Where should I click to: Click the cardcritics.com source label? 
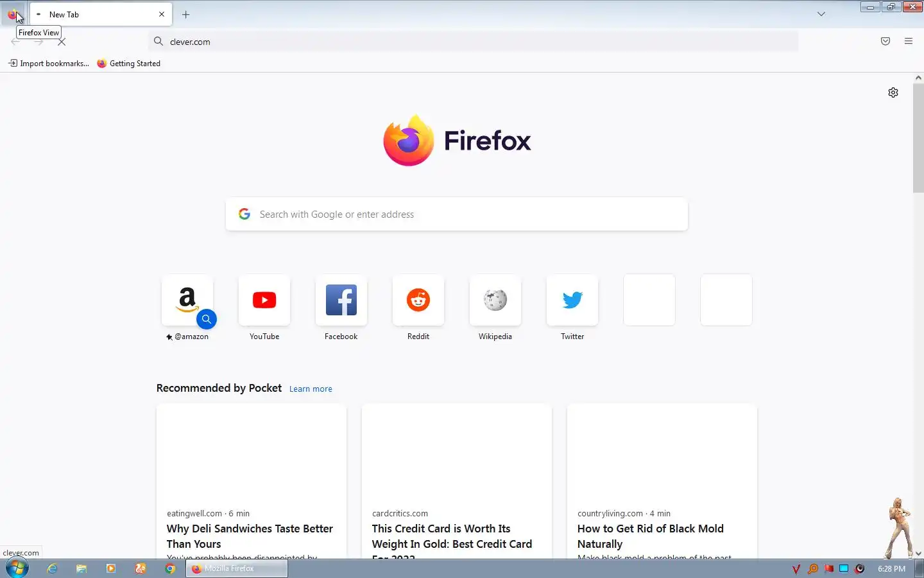tap(400, 513)
